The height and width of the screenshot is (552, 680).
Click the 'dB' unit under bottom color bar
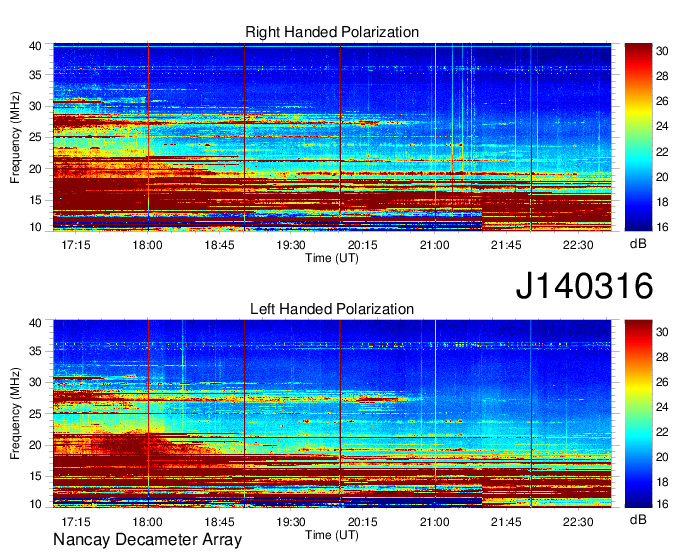[638, 520]
